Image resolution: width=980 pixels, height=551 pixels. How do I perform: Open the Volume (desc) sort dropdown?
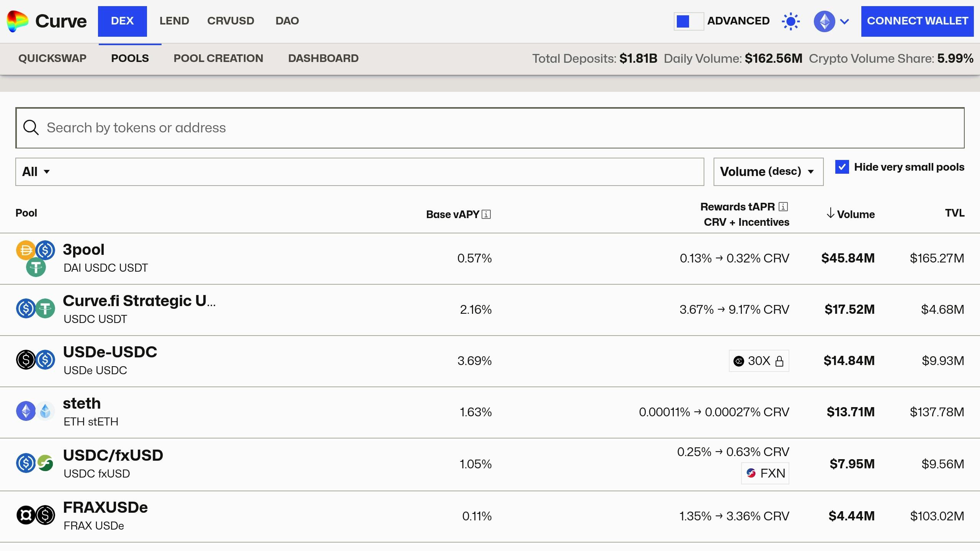[768, 172]
